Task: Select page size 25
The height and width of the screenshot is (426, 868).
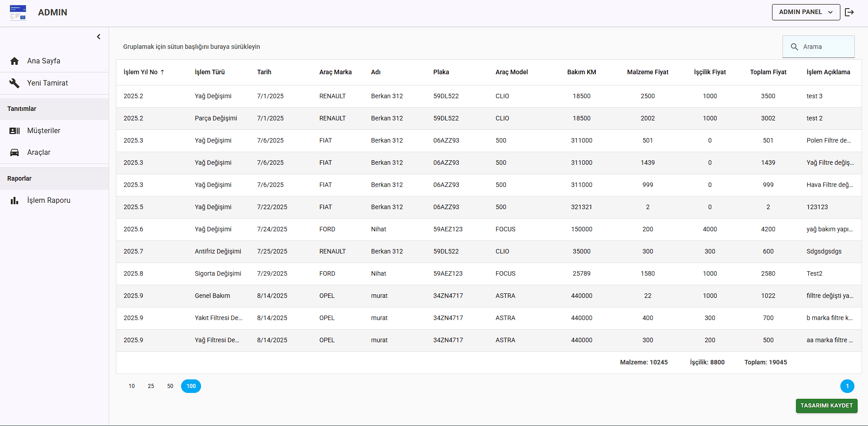Action: (x=151, y=386)
